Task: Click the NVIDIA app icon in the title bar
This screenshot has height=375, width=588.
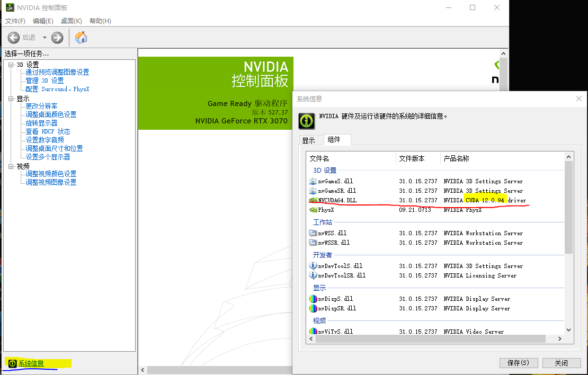Action: pyautogui.click(x=10, y=7)
